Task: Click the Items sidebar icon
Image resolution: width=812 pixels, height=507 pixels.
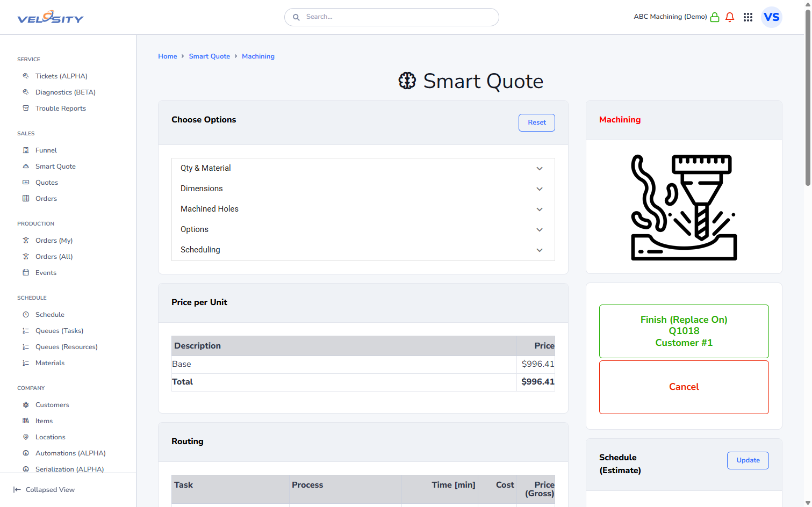Action: [26, 421]
